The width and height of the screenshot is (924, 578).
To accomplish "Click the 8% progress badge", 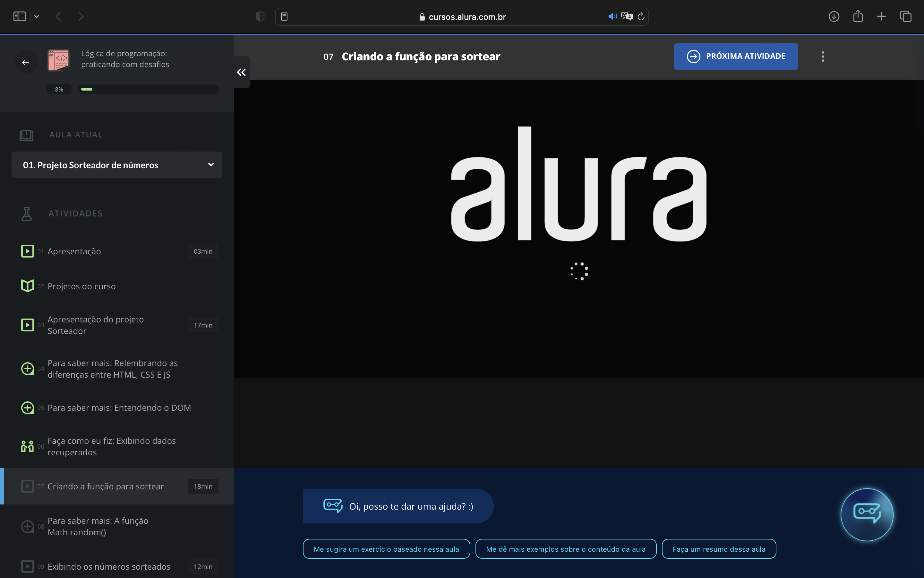I will [x=59, y=89].
